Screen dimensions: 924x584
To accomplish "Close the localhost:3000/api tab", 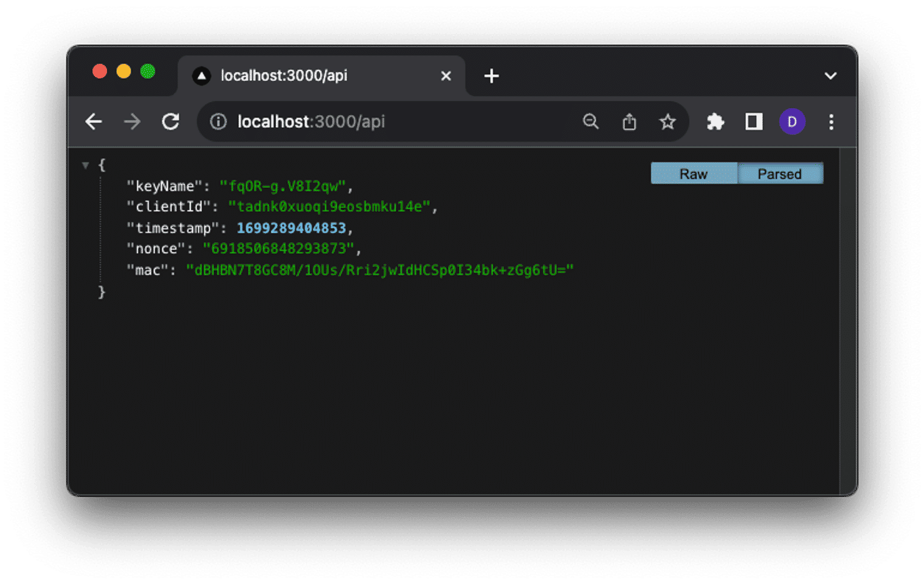I will click(x=446, y=75).
